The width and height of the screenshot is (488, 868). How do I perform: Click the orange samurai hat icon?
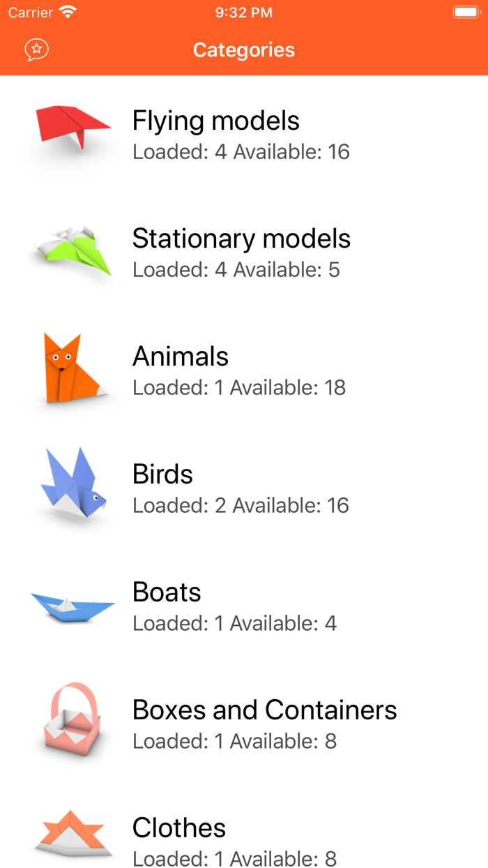pos(73,834)
